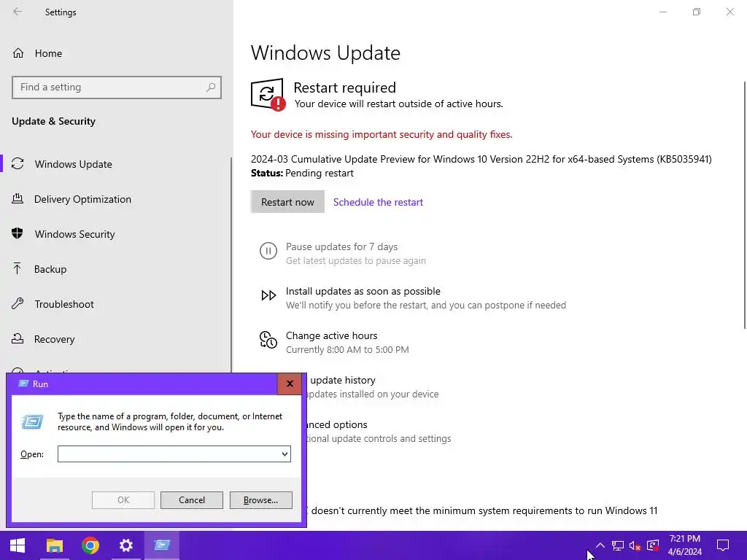The image size is (747, 560).
Task: Click the Delivery Optimization icon
Action: pos(18,198)
